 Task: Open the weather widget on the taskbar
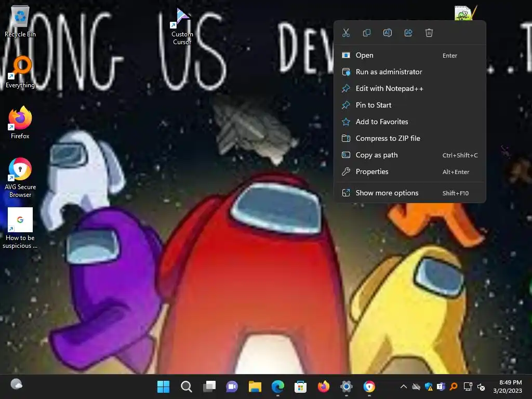coord(16,384)
